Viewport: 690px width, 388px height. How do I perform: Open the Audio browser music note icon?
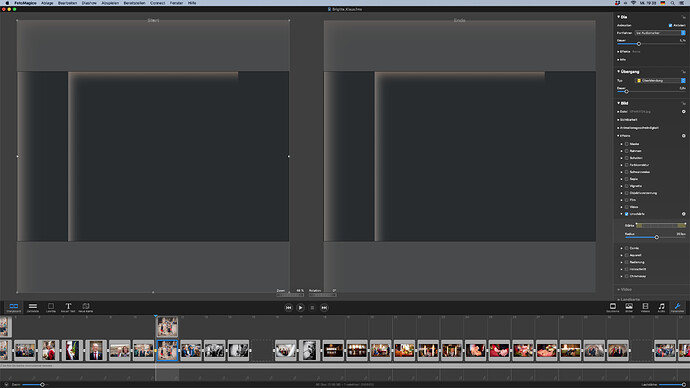(661, 307)
